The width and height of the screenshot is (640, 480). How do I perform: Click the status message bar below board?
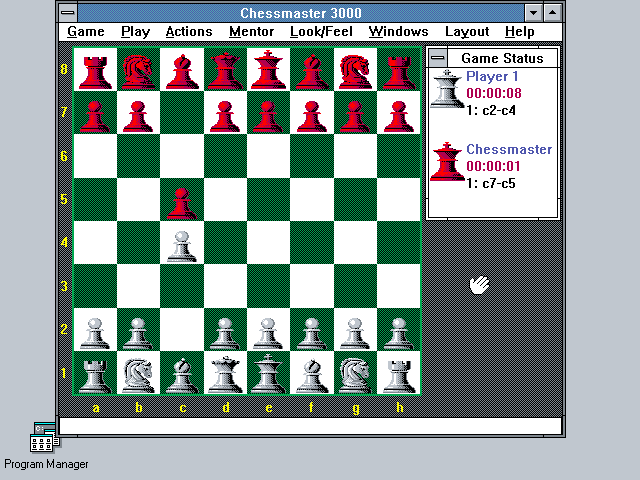click(x=311, y=426)
